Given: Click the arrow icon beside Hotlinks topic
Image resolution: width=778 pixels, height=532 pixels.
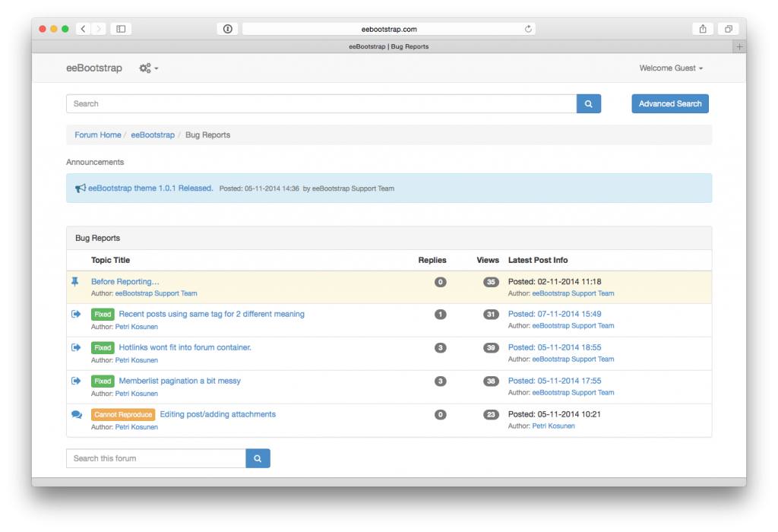Looking at the screenshot, I should (76, 347).
